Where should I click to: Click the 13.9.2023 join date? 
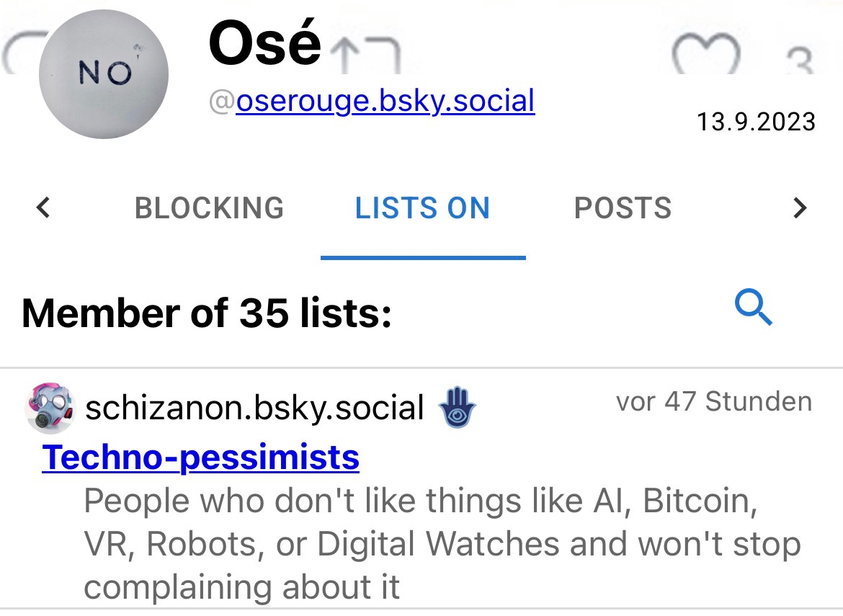(755, 121)
